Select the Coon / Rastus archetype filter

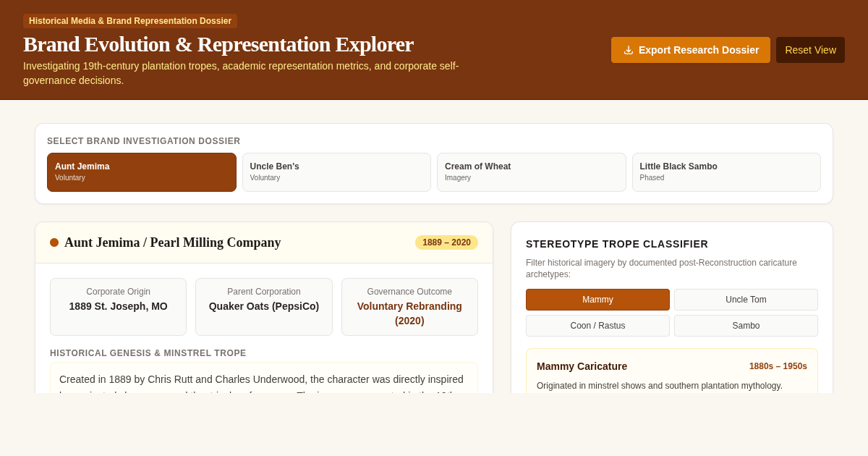(x=597, y=326)
